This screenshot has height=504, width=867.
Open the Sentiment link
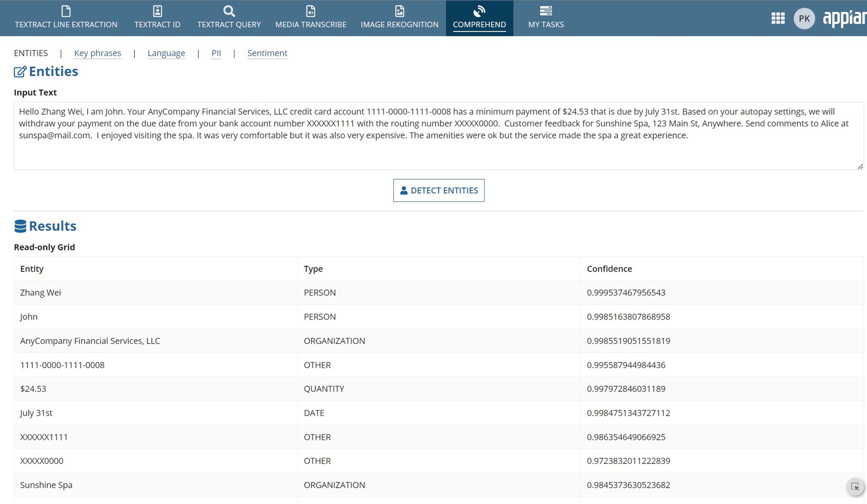267,53
